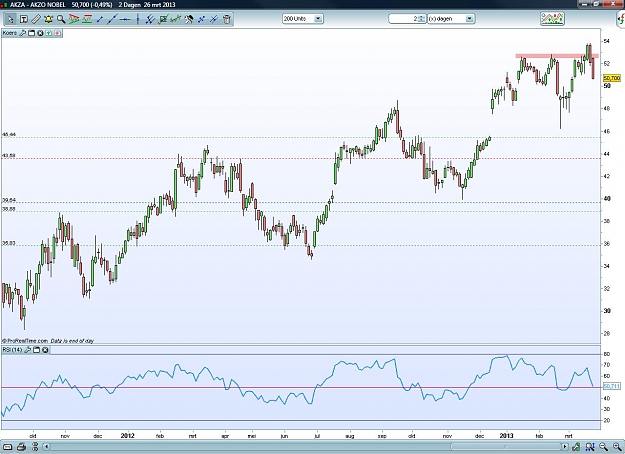Image resolution: width=625 pixels, height=454 pixels.
Task: Select the green zigzag wave tool
Action: click(175, 19)
